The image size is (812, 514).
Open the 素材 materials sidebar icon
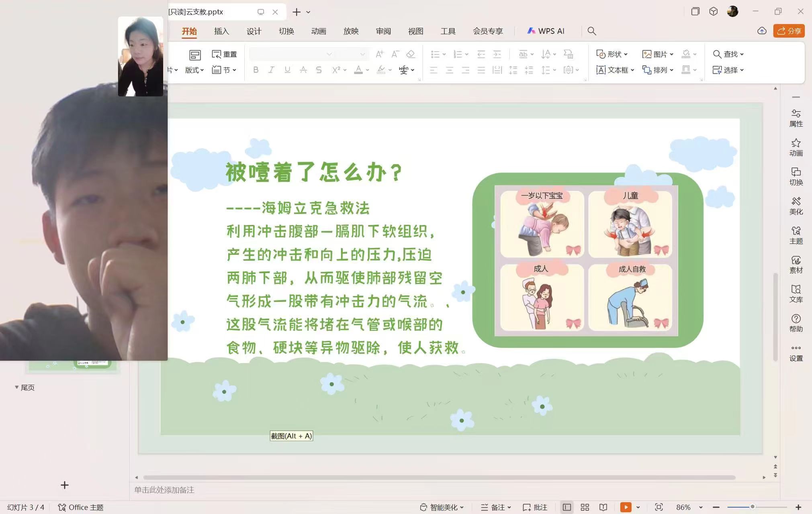pyautogui.click(x=796, y=264)
